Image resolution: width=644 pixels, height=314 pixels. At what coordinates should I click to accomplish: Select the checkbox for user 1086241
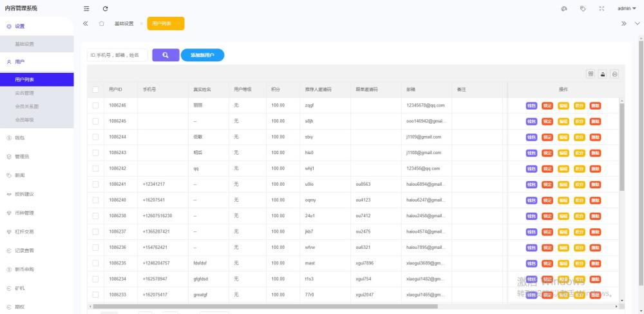(x=95, y=184)
